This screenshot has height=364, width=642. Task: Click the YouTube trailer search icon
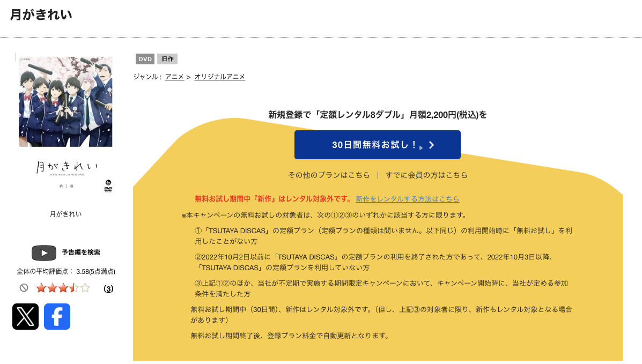click(x=44, y=252)
